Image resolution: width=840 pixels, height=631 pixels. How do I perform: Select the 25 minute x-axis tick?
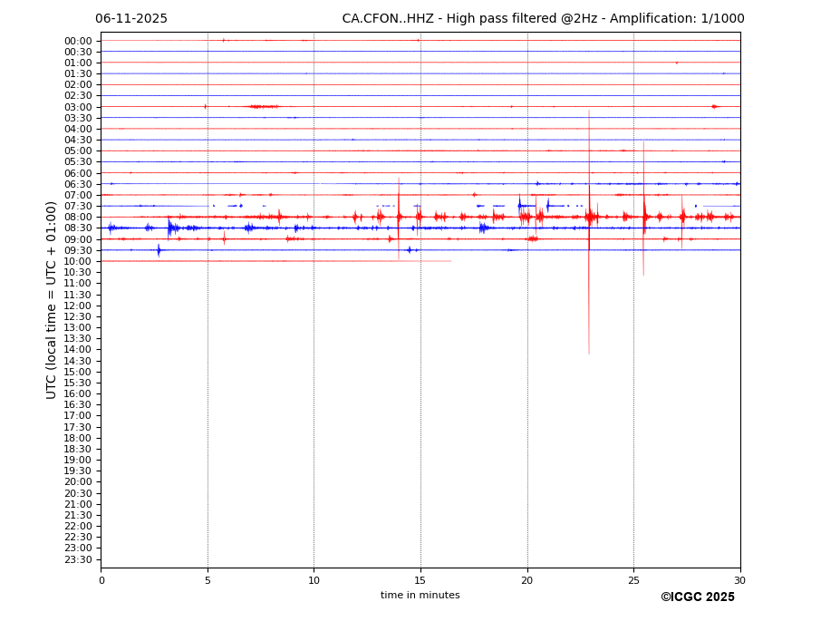[x=633, y=580]
